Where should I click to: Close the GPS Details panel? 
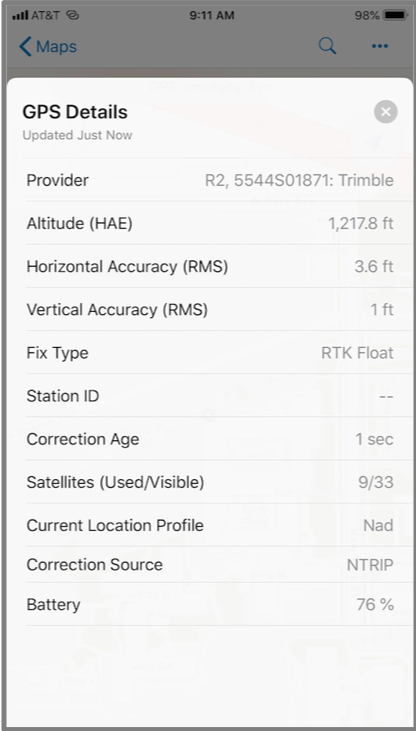pos(386,112)
